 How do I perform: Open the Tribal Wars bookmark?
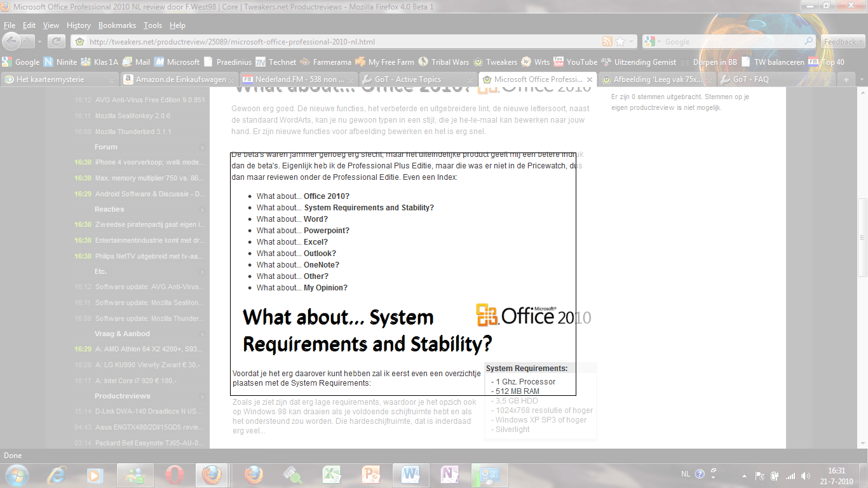[443, 62]
